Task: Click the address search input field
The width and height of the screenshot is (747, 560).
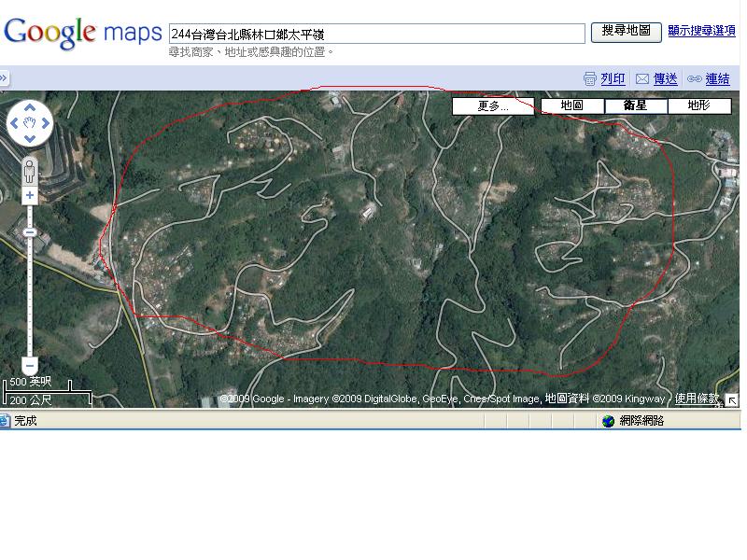Action: (x=377, y=34)
